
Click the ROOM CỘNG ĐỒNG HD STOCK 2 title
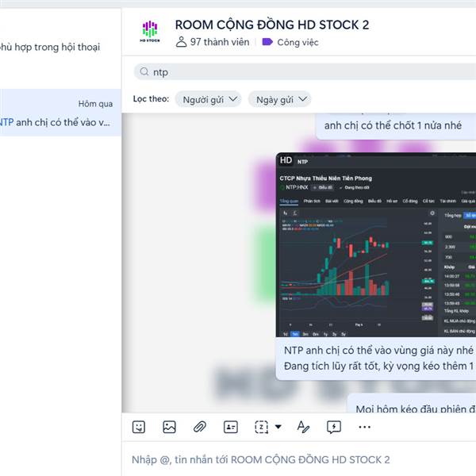(x=272, y=25)
